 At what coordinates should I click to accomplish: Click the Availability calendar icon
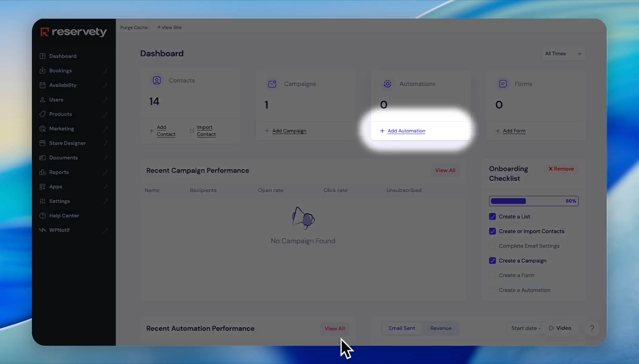42,85
